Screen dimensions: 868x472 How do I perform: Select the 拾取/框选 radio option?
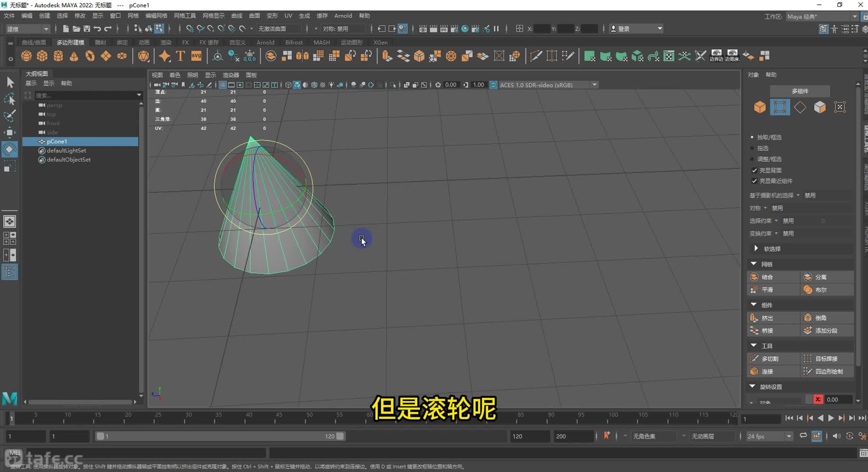point(752,137)
